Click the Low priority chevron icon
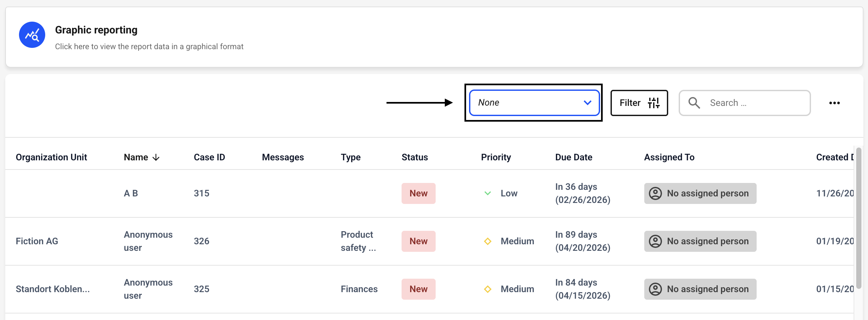The image size is (868, 320). tap(487, 193)
